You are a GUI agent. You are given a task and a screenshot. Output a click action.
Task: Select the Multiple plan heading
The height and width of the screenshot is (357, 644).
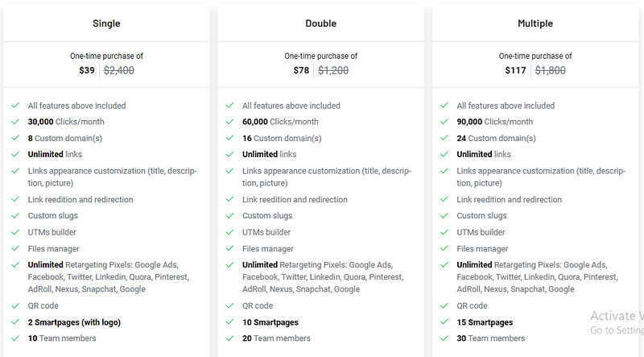coord(535,23)
